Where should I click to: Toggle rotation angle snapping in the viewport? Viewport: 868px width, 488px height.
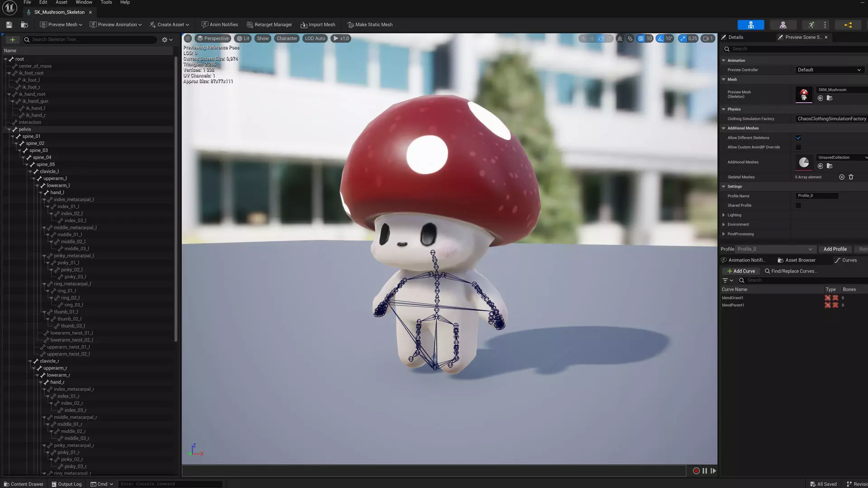660,38
